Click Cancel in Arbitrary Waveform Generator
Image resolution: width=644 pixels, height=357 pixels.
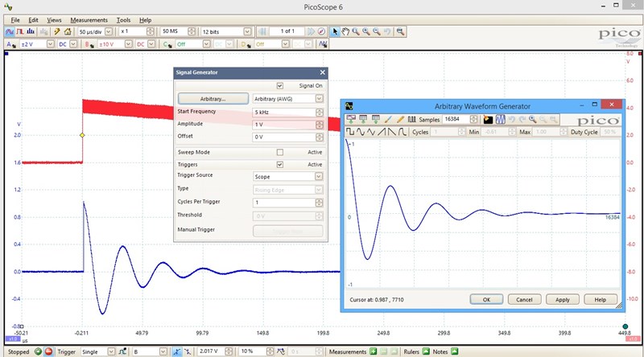coord(524,300)
